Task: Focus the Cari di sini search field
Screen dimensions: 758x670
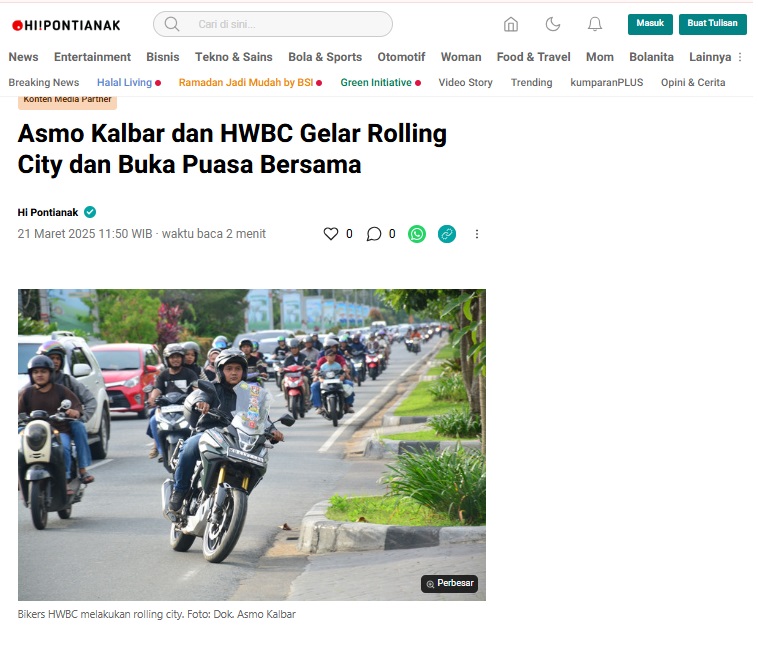Action: point(273,24)
